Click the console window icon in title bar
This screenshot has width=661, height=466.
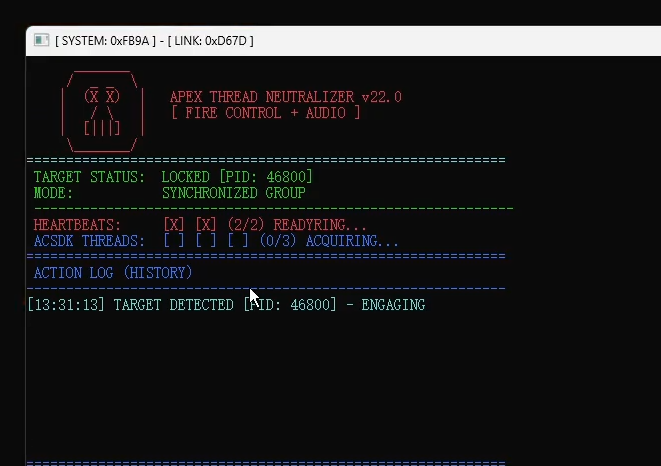(42, 40)
